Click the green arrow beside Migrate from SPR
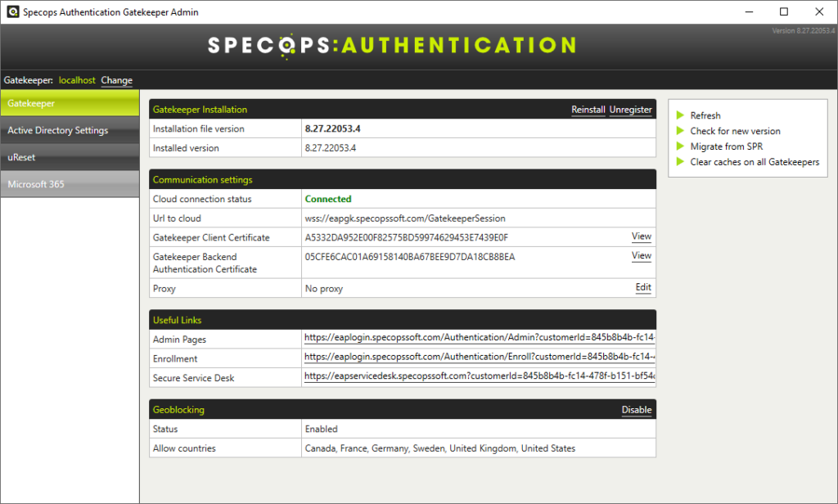 click(680, 146)
